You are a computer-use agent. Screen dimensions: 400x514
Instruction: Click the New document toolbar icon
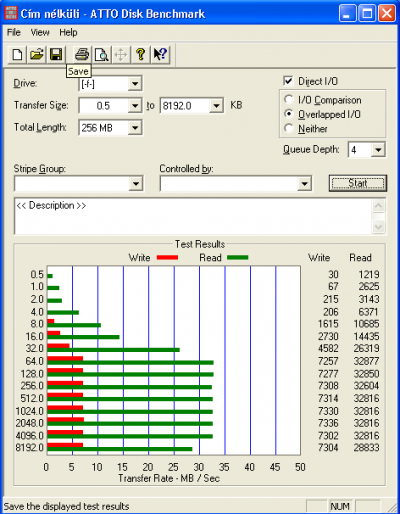click(17, 54)
